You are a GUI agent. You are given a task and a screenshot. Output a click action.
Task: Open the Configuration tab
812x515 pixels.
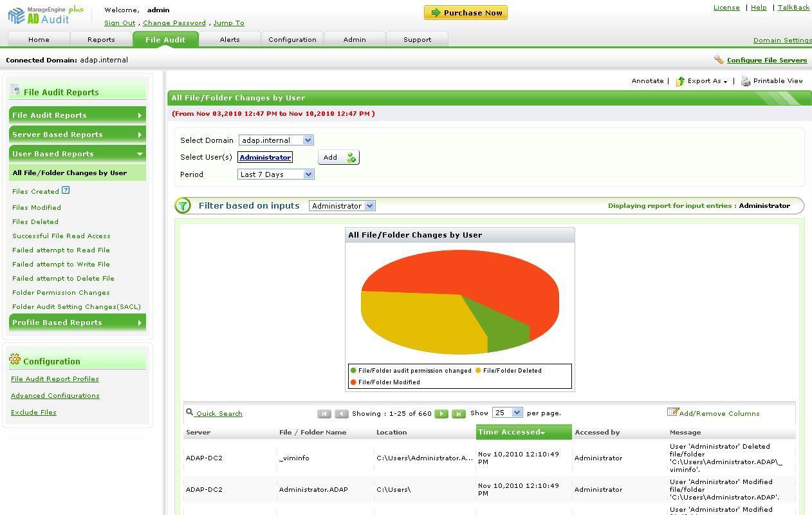[292, 39]
